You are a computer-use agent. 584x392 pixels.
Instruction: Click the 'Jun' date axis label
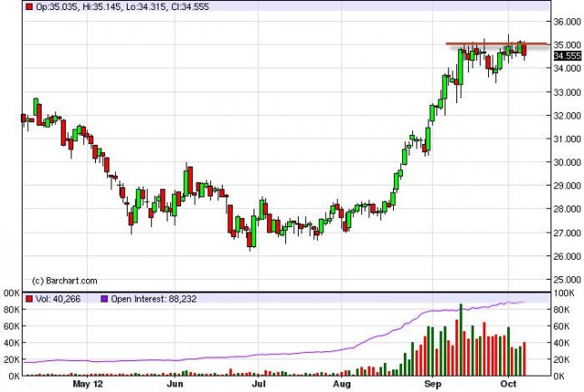point(175,384)
